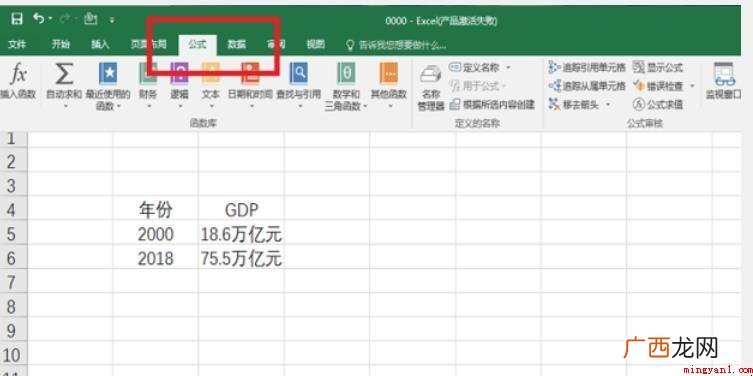This screenshot has height=376, width=753.
Task: Expand the 最近使用的函数 dropdown arrow
Action: (119, 106)
